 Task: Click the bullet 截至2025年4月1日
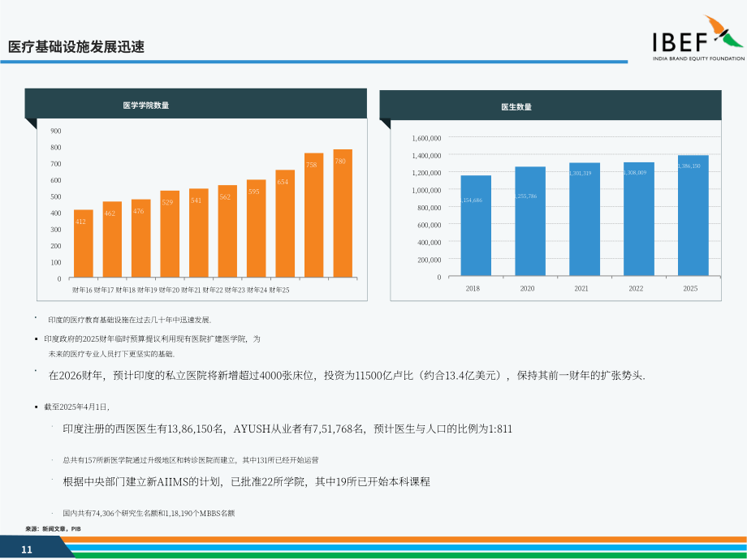click(76, 407)
